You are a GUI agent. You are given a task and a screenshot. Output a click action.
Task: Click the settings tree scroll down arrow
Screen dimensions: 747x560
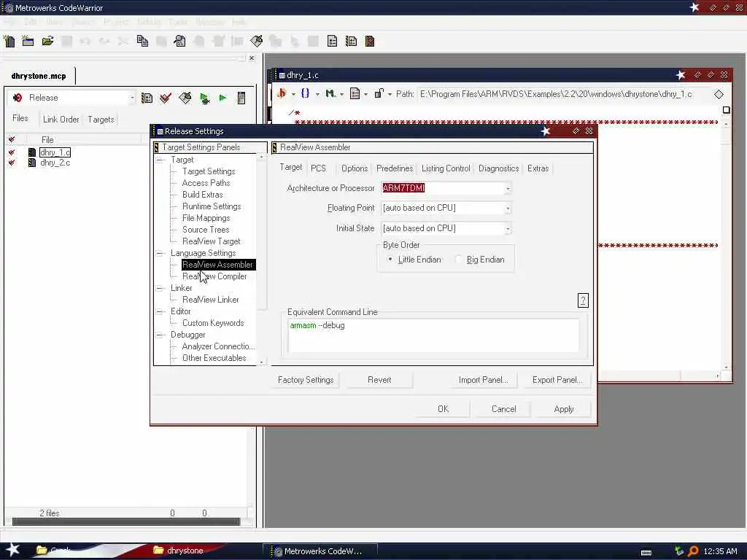(x=261, y=363)
